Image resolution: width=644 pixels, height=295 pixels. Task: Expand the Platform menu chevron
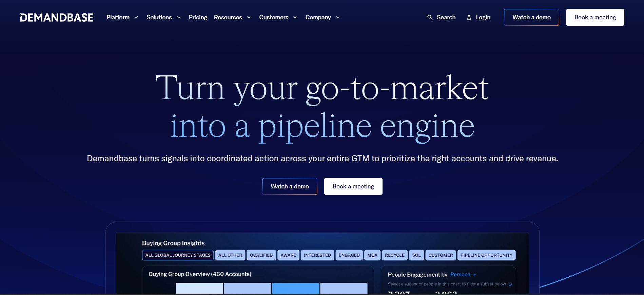(x=136, y=17)
